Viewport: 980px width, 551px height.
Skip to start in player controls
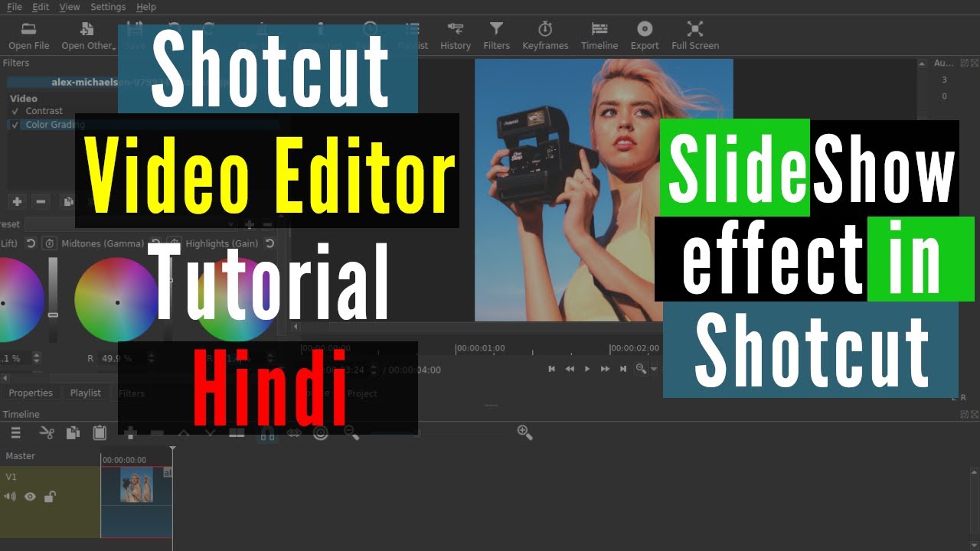(551, 369)
